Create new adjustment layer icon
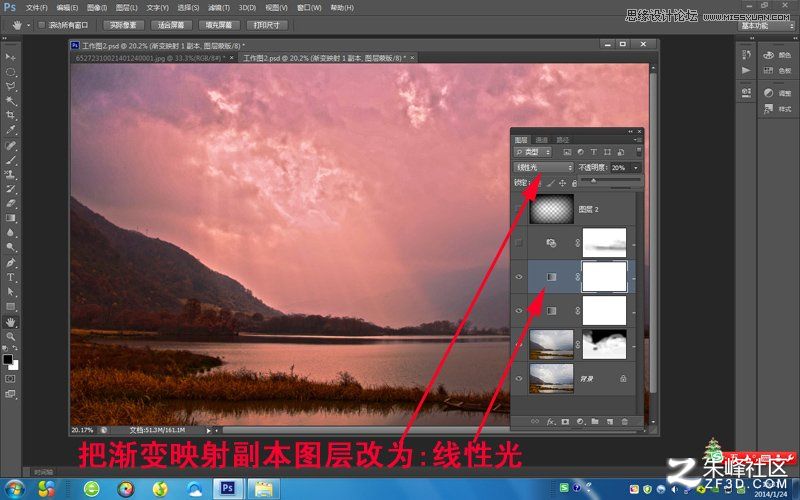This screenshot has width=800, height=500. [x=580, y=422]
